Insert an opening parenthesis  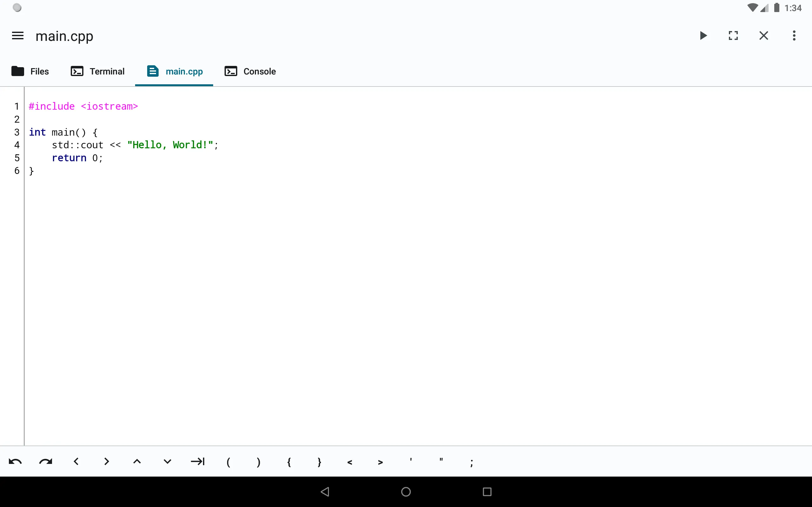(228, 461)
